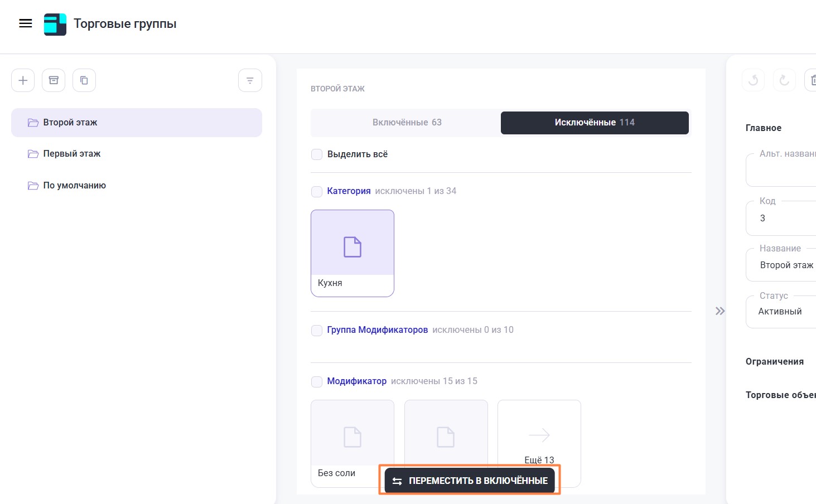
Task: Toggle the 'Категория' checkbox
Action: coord(317,191)
